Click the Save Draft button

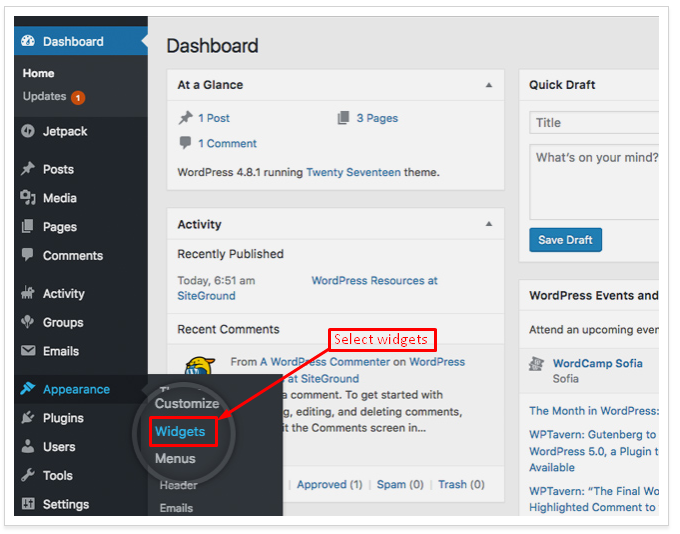[x=565, y=239]
